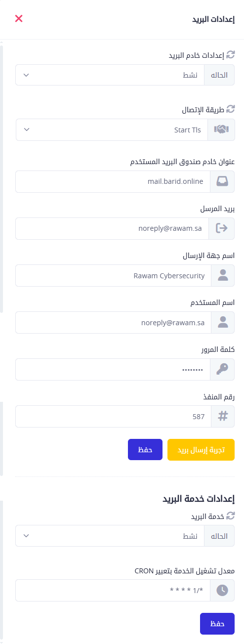The image size is (244, 644).
Task: Focus the mail.barid.online server address field
Action: 113,181
